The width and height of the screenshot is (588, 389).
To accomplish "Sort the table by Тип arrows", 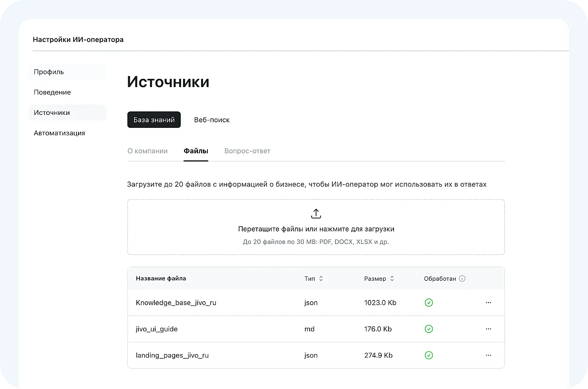I will [x=321, y=278].
